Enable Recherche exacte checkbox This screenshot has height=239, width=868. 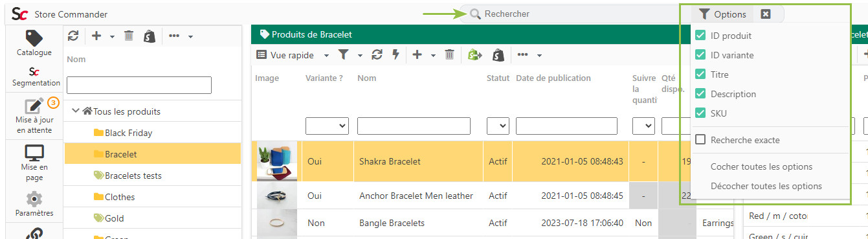(700, 140)
